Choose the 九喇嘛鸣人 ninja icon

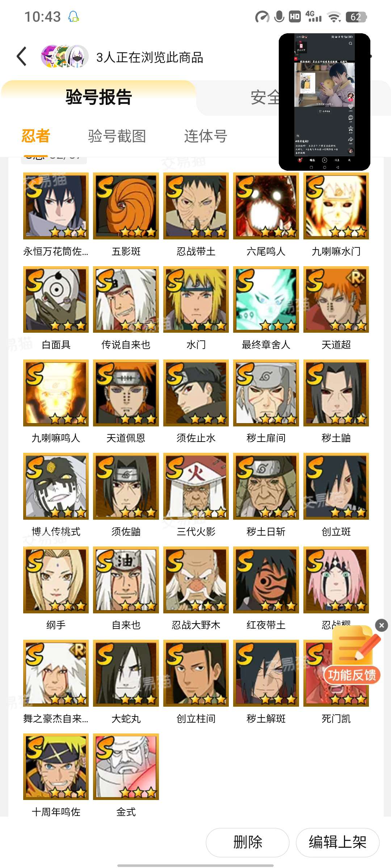(x=56, y=393)
